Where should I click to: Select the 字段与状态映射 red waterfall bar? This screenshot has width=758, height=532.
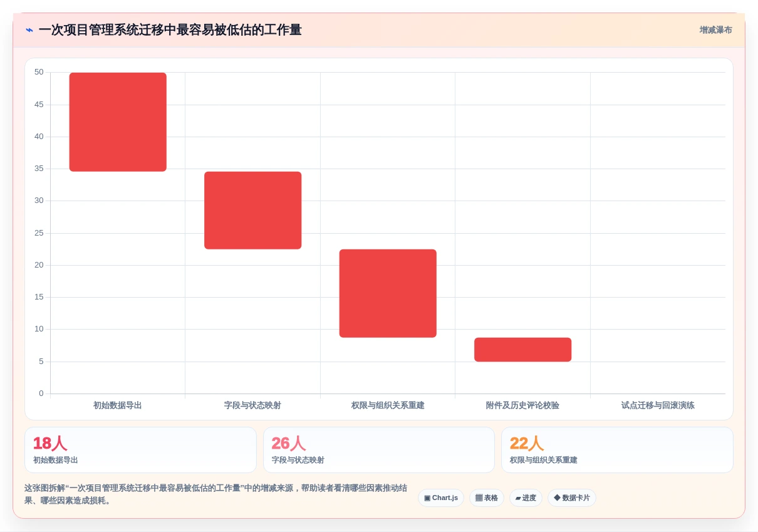tap(253, 211)
